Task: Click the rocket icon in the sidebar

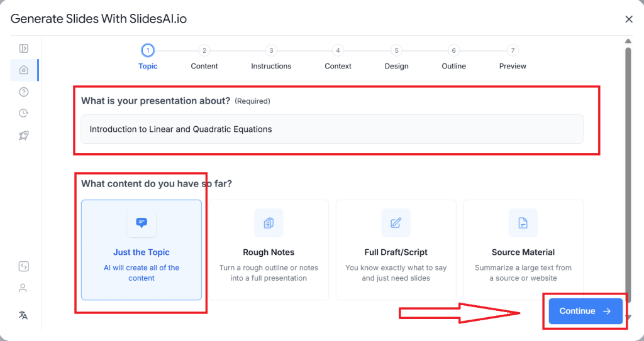Action: pyautogui.click(x=24, y=136)
